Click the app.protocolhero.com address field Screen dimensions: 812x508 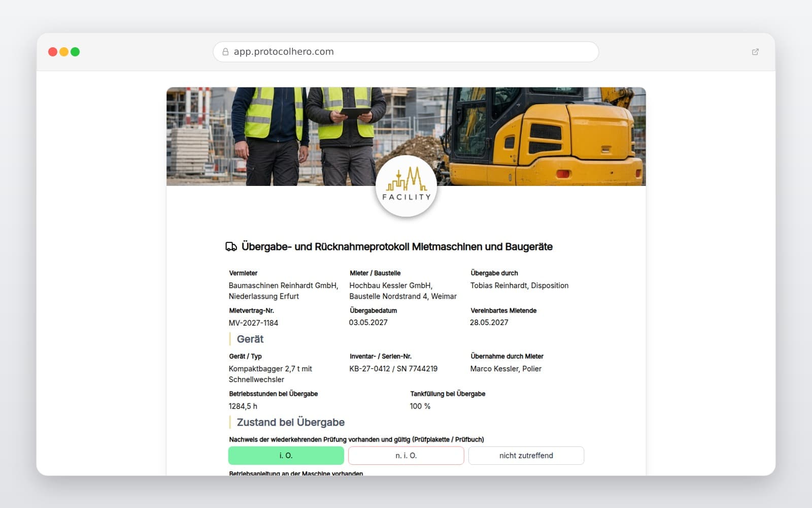(406, 52)
